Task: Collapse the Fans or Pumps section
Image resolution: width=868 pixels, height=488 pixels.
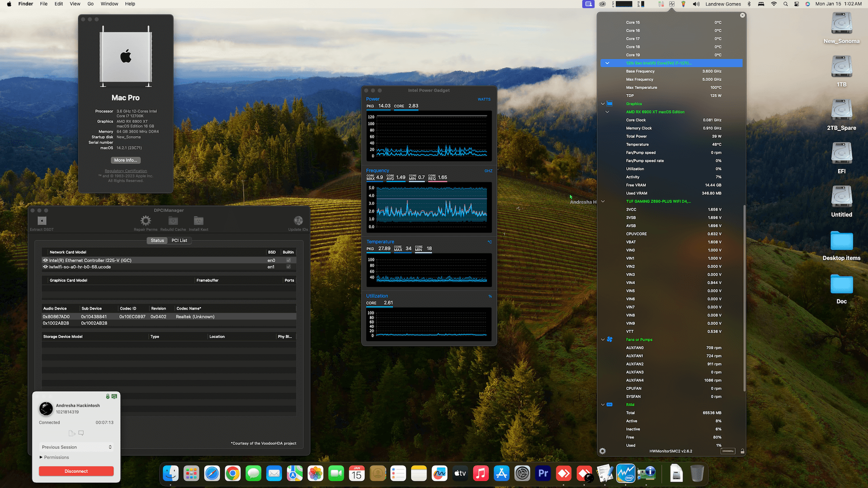Action: tap(603, 339)
